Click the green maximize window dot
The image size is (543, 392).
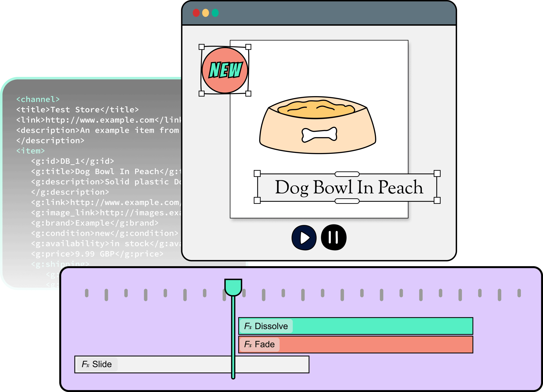click(x=215, y=13)
